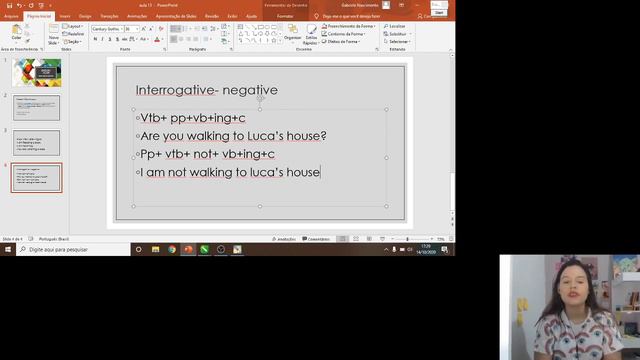Click the Redefinir slide button
This screenshot has width=640, height=360.
tap(73, 34)
